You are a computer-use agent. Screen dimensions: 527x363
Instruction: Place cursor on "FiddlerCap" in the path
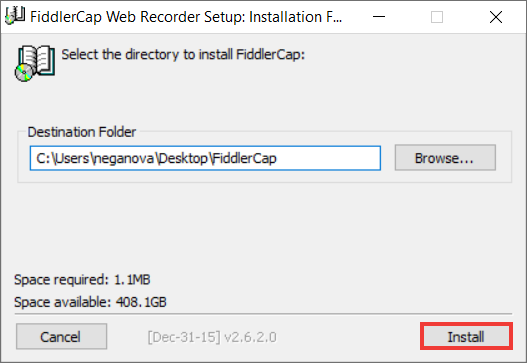coord(244,158)
